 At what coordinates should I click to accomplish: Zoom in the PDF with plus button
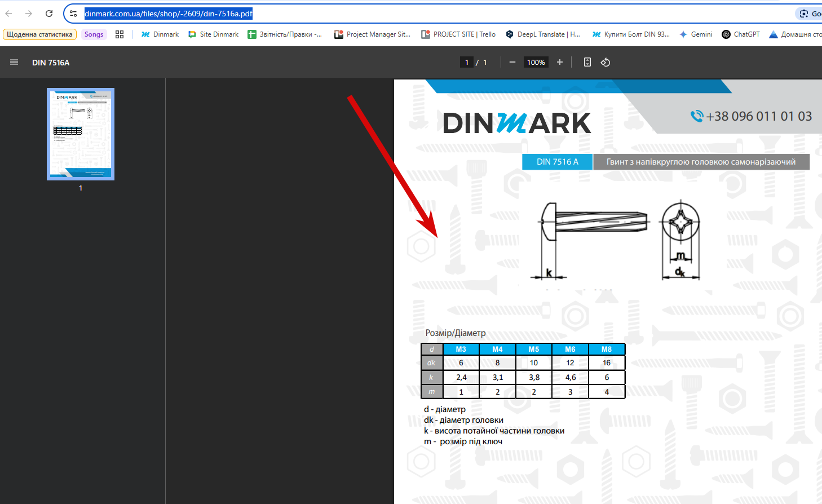click(x=560, y=63)
